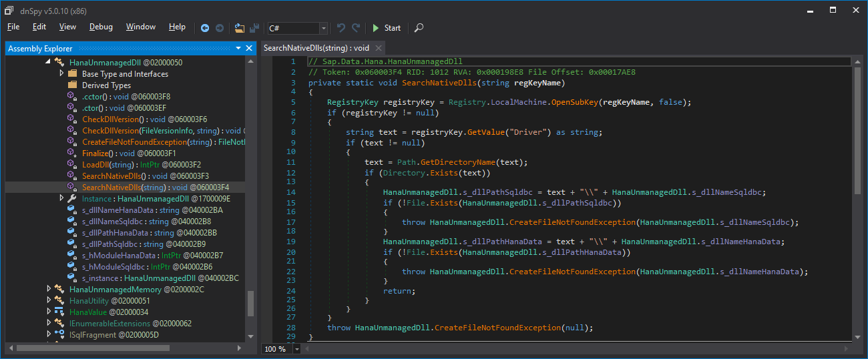Screen dimensions: 868x359
Task: Open the Search magnifier tool
Action: 419,28
